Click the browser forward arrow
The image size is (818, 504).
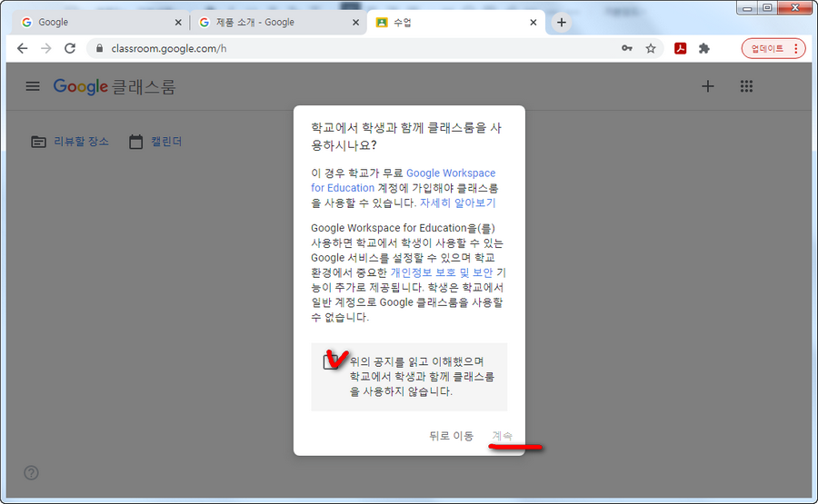click(46, 48)
